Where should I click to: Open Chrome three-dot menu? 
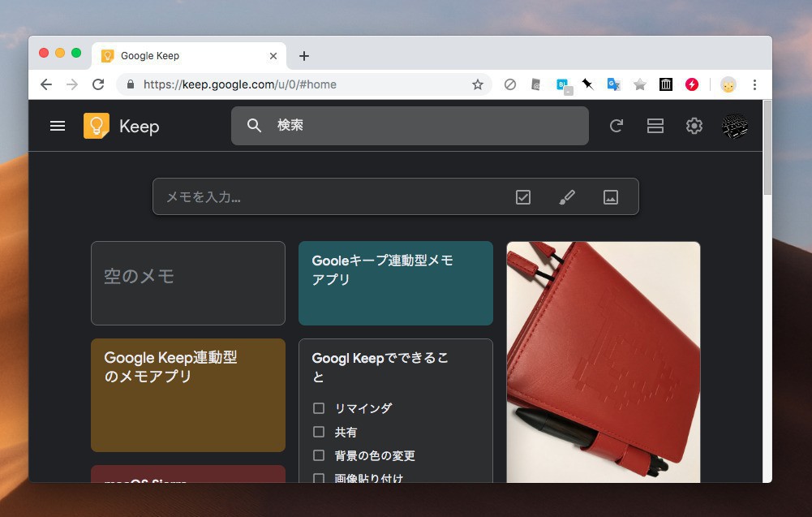754,84
